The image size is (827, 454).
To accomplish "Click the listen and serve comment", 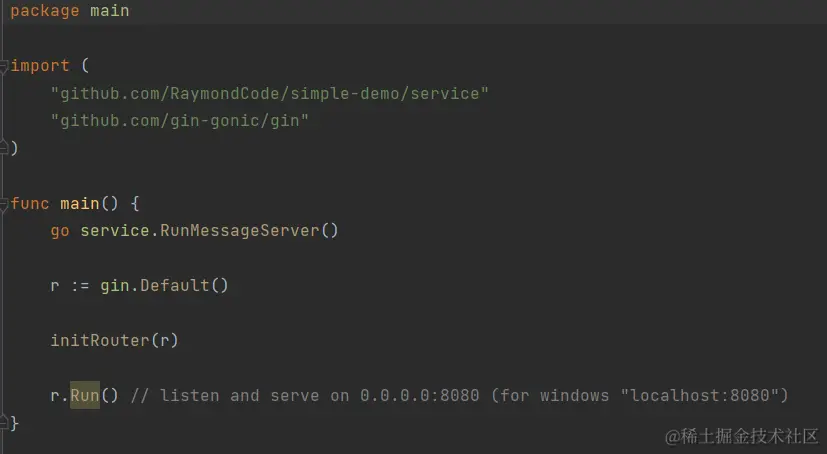I will coord(459,395).
